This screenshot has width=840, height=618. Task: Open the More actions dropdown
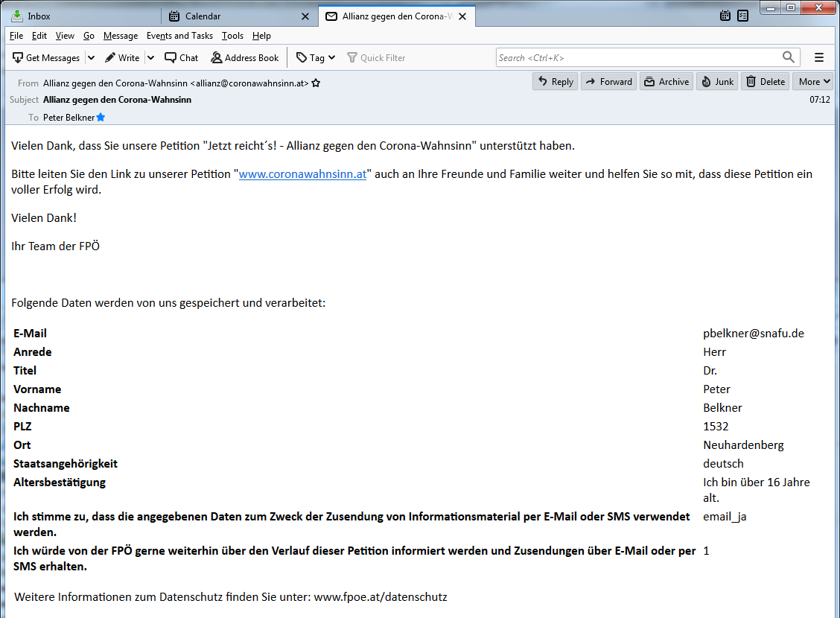[x=814, y=82]
